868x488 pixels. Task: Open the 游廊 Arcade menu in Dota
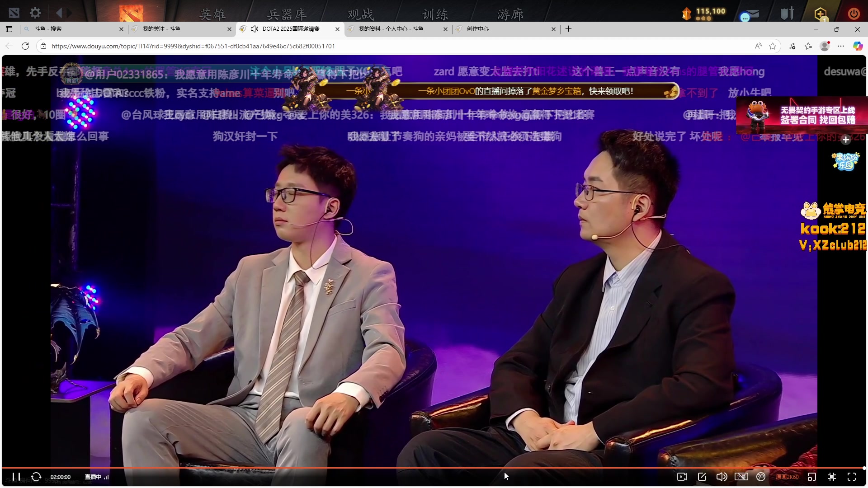(510, 14)
